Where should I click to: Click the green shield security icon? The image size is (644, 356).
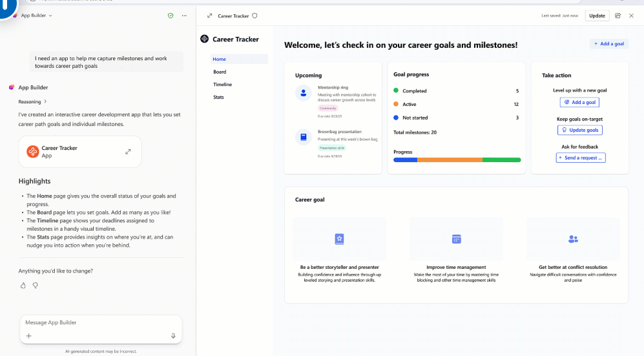(171, 16)
